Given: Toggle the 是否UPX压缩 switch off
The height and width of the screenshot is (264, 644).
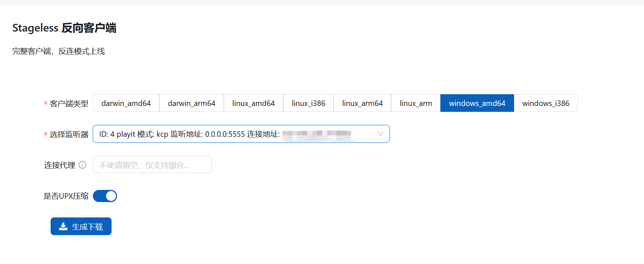Looking at the screenshot, I should point(105,196).
